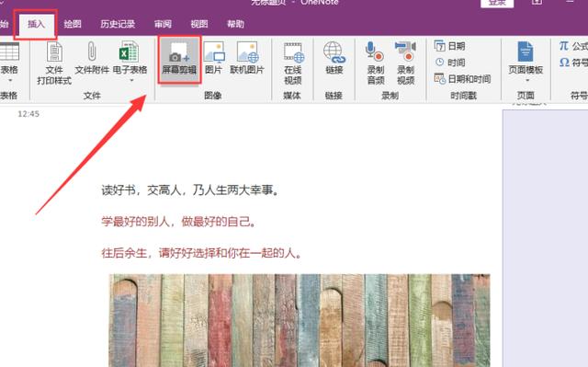Open the 帮助 tab
Screen dimensions: 588x367
[235, 25]
